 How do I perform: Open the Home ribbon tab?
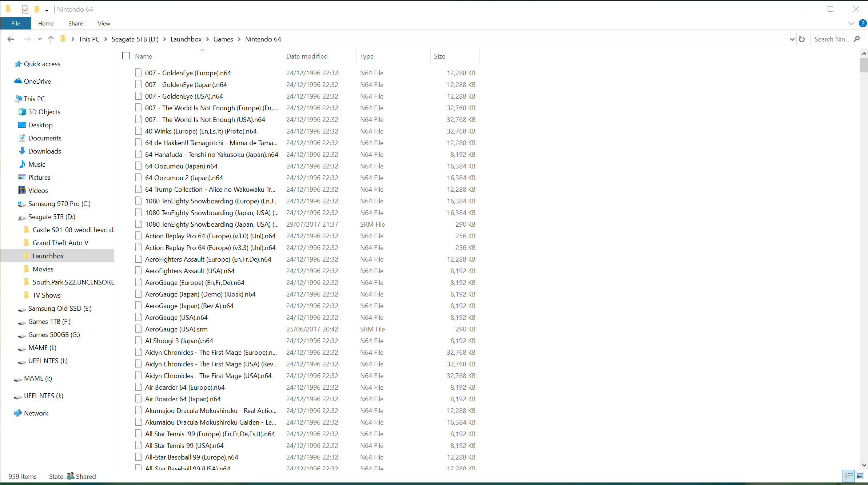46,23
